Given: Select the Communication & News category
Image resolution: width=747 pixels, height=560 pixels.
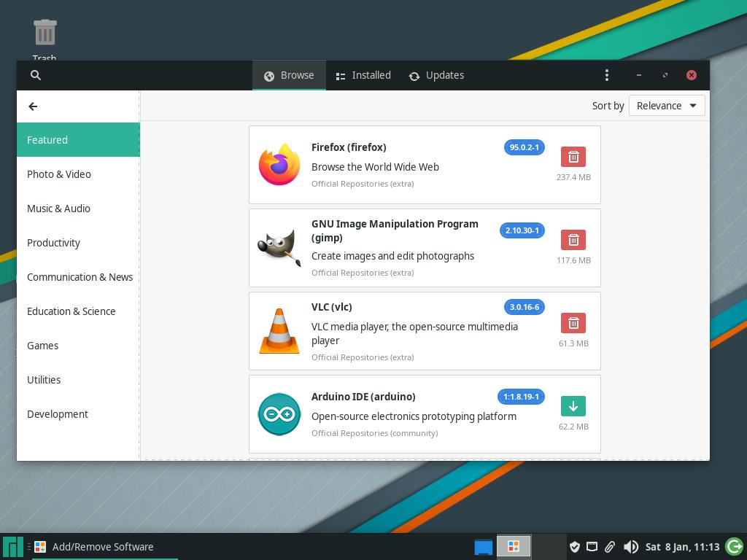Looking at the screenshot, I should (x=78, y=277).
